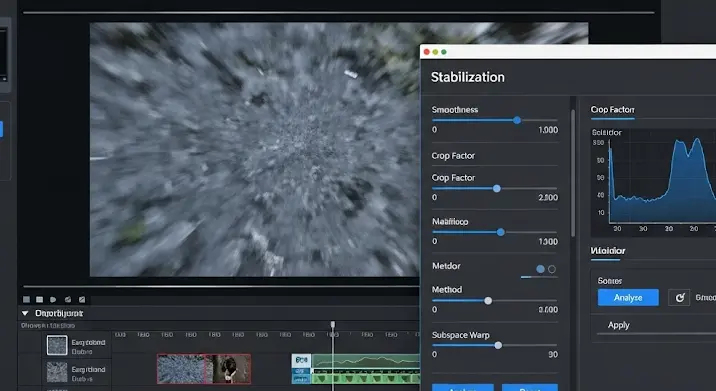Click the rightmost icon in the timeline toolbar

tap(82, 300)
